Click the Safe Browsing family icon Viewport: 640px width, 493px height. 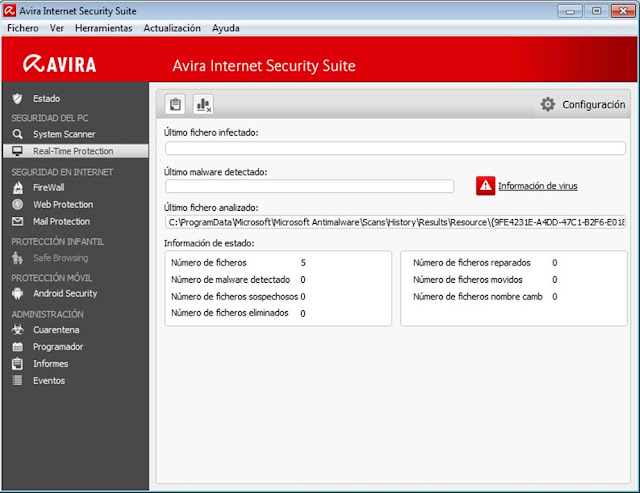(18, 258)
